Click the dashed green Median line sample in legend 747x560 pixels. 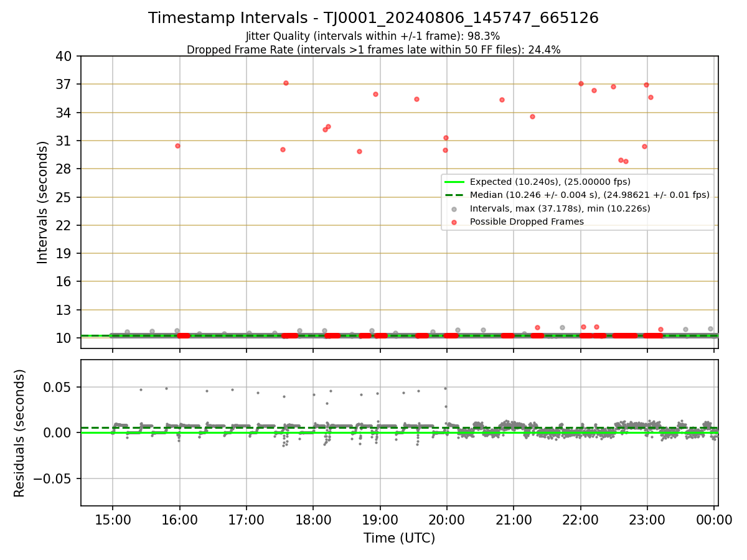[x=454, y=195]
